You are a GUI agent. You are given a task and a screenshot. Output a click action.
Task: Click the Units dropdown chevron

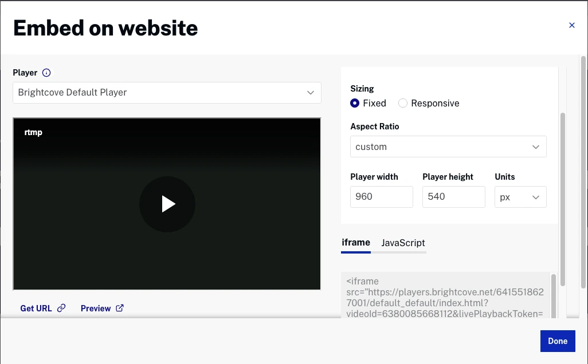pyautogui.click(x=536, y=196)
